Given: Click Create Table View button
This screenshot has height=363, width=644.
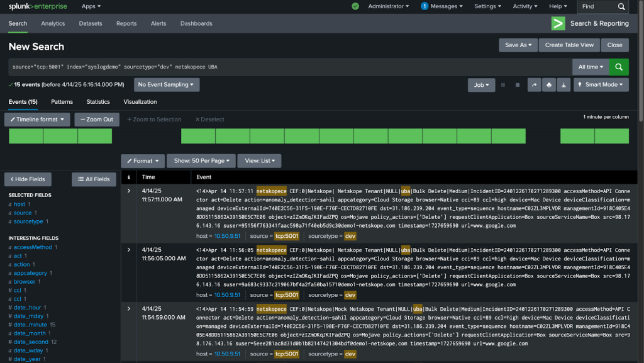Looking at the screenshot, I should point(569,45).
